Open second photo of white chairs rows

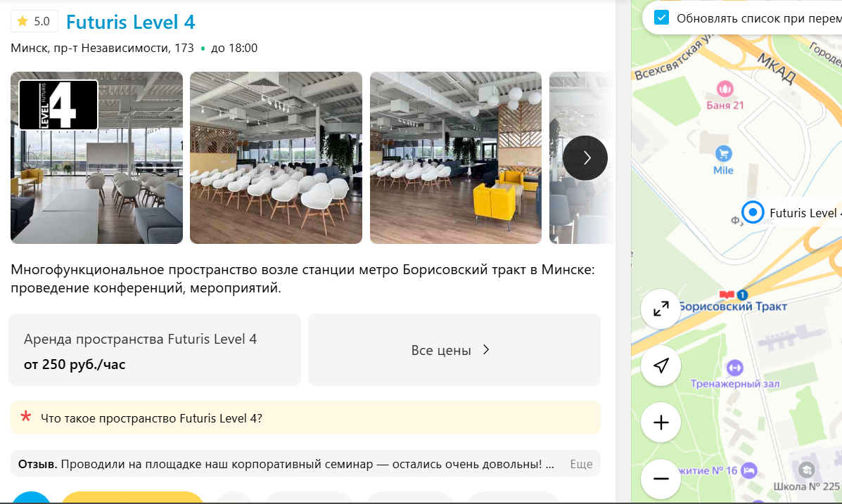coord(276,157)
